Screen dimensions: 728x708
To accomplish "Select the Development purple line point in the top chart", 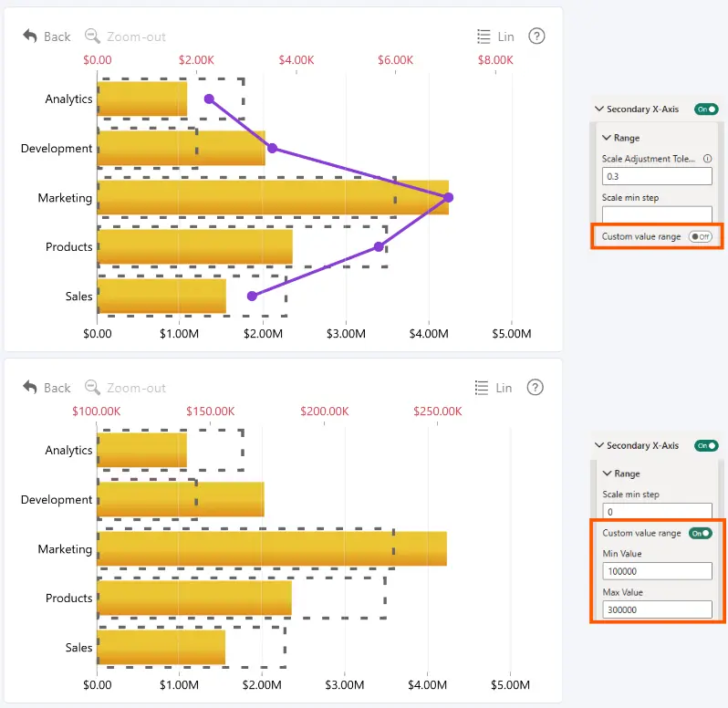I will [x=273, y=149].
